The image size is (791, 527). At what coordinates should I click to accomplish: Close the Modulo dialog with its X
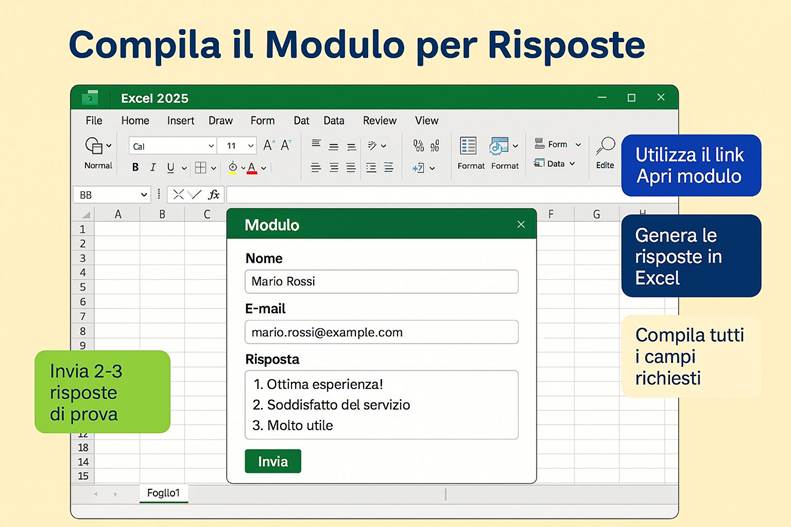[x=521, y=225]
